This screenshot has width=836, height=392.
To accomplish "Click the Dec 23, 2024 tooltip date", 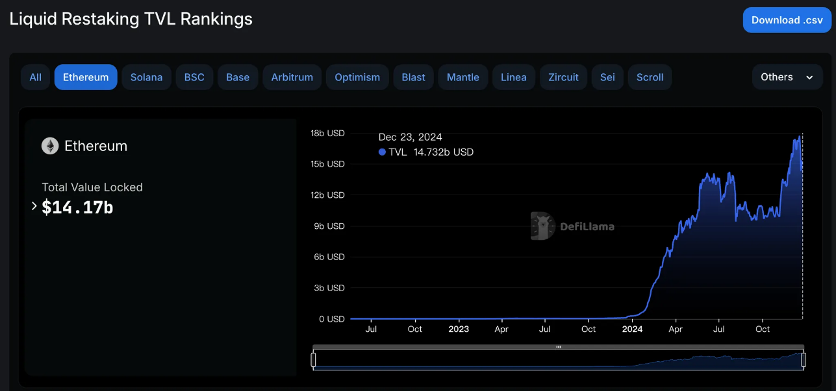I will pyautogui.click(x=410, y=137).
